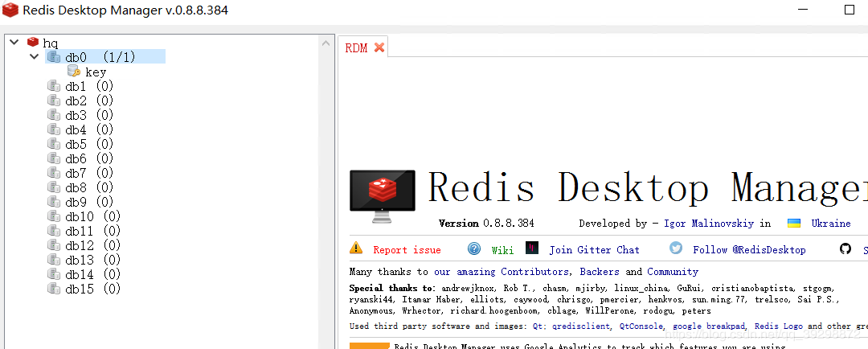Click the db13 database icon
Screen dimensions: 868x349
pyautogui.click(x=54, y=259)
